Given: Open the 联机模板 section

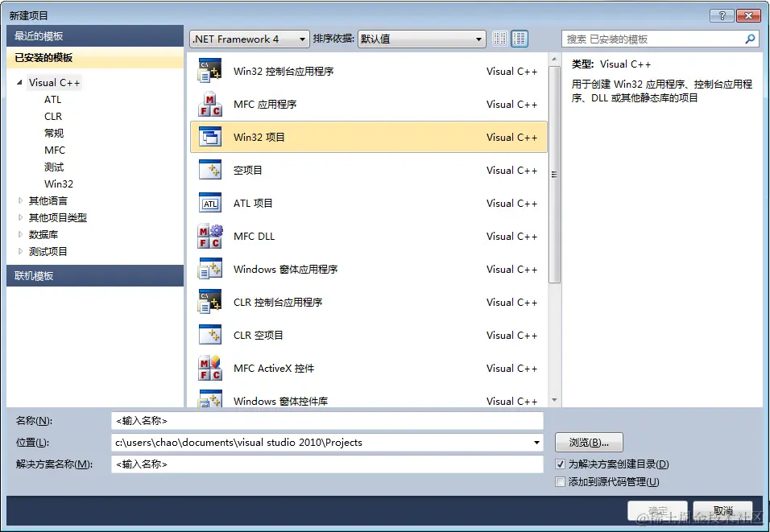Looking at the screenshot, I should pos(95,276).
